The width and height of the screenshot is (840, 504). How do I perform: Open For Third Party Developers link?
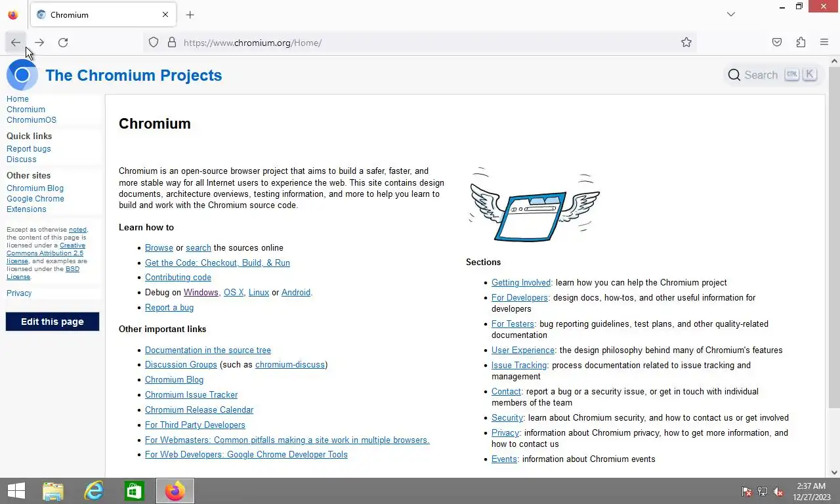pos(195,425)
